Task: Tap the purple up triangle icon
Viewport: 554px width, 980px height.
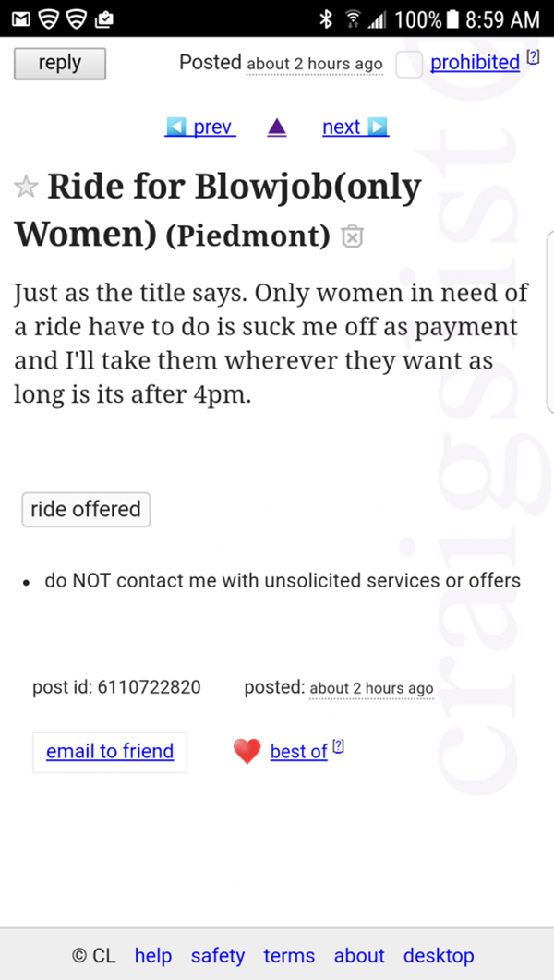Action: (x=276, y=127)
